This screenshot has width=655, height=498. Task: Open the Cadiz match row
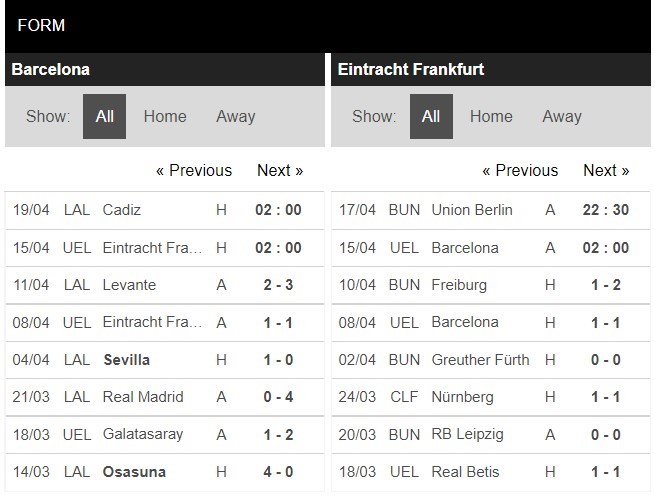[x=165, y=210]
